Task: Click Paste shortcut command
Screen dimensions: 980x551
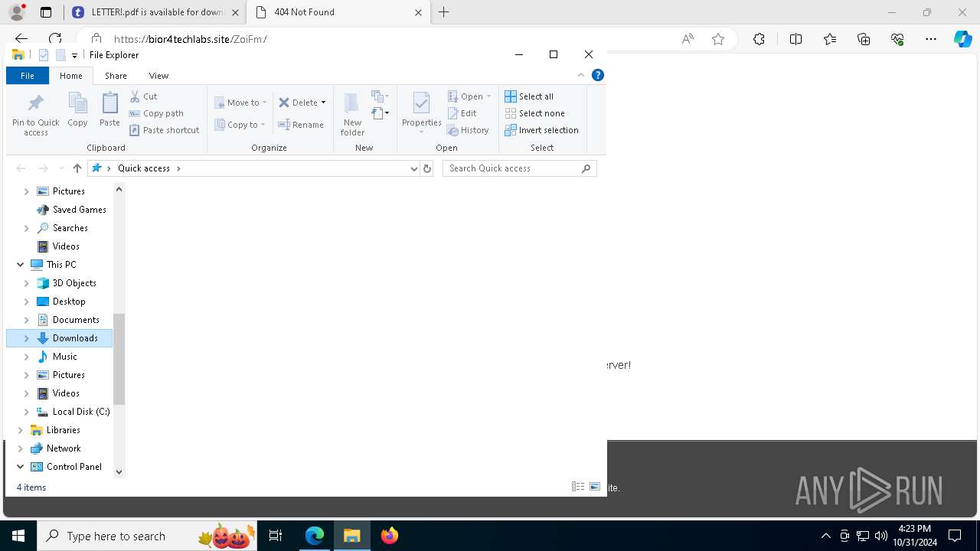Action: (x=165, y=130)
